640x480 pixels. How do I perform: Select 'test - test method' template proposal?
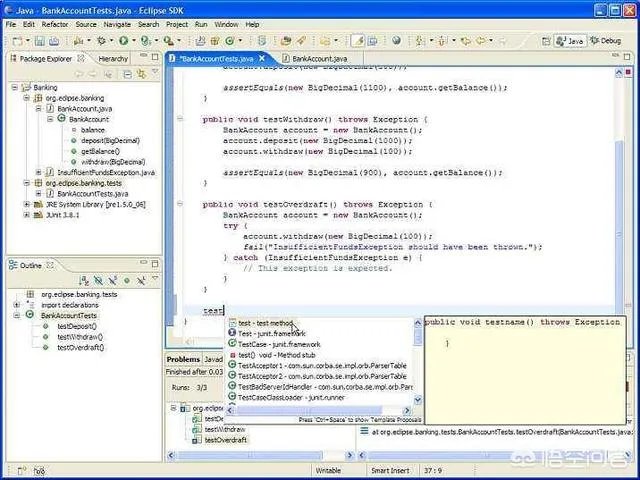(x=265, y=323)
